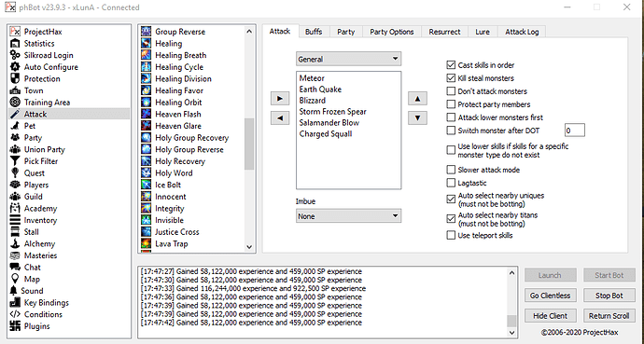This screenshot has width=644, height=344.
Task: Enable Switch monster after DOT
Action: pos(451,131)
